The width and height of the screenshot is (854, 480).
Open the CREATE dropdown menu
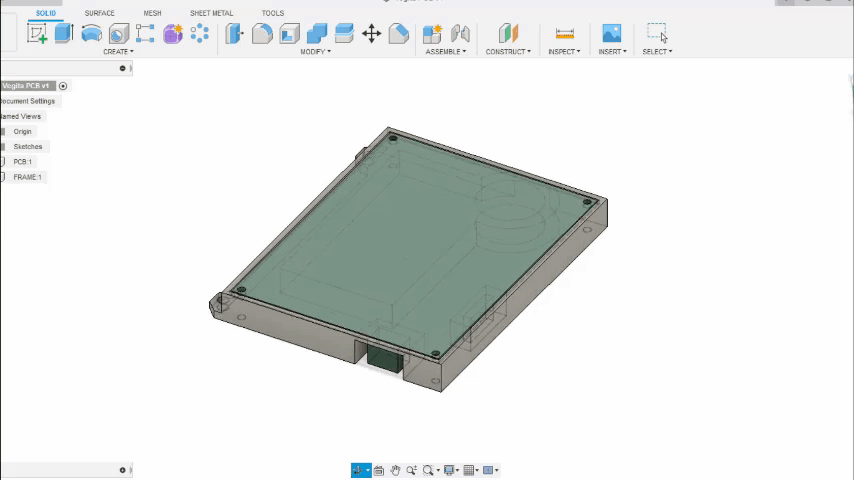pos(118,52)
